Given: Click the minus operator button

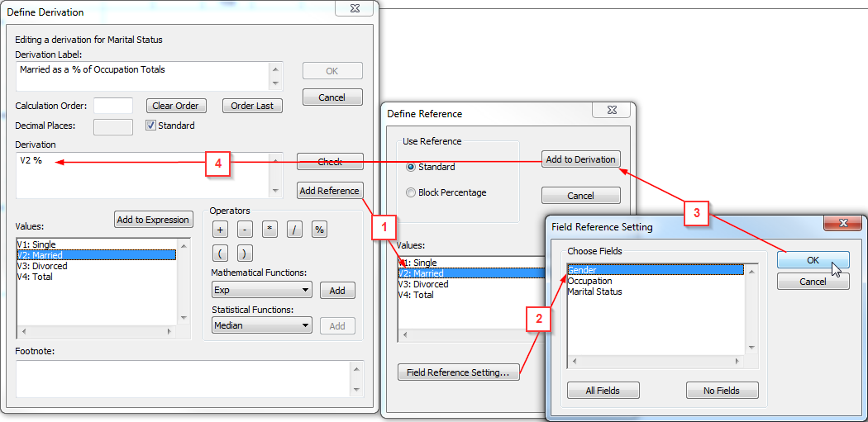Looking at the screenshot, I should [245, 230].
